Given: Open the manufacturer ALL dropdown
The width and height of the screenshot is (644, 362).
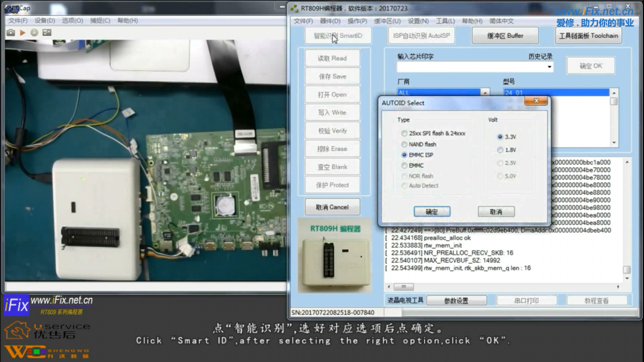Looking at the screenshot, I should pyautogui.click(x=485, y=92).
